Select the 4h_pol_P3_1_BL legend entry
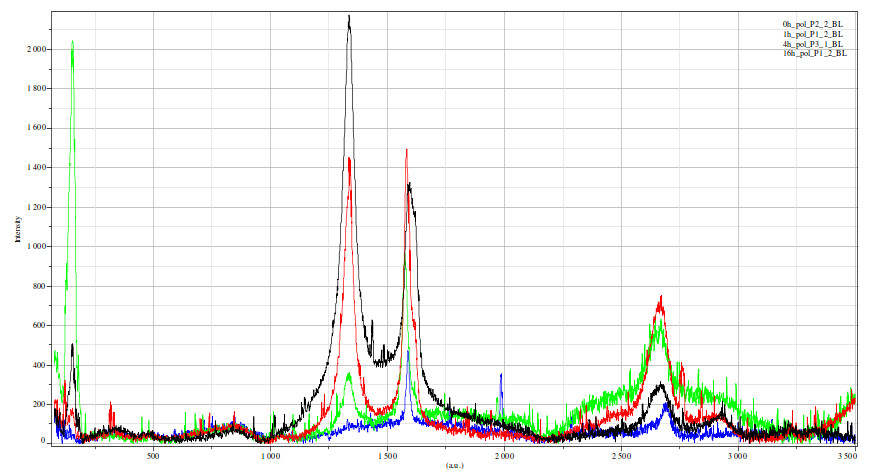 [x=813, y=44]
